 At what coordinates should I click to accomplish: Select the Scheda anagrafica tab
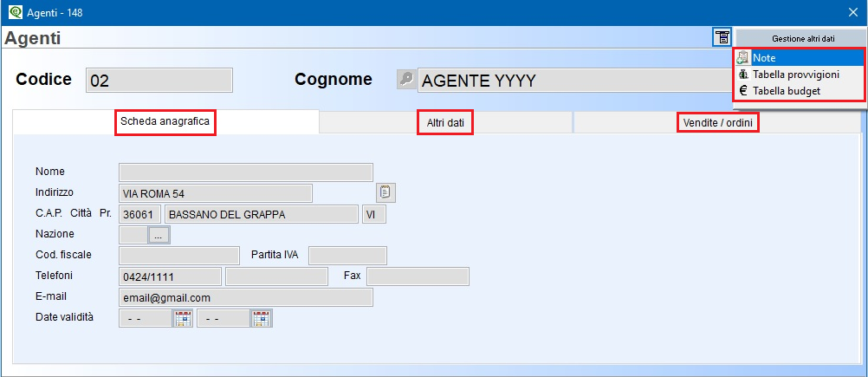pos(165,122)
